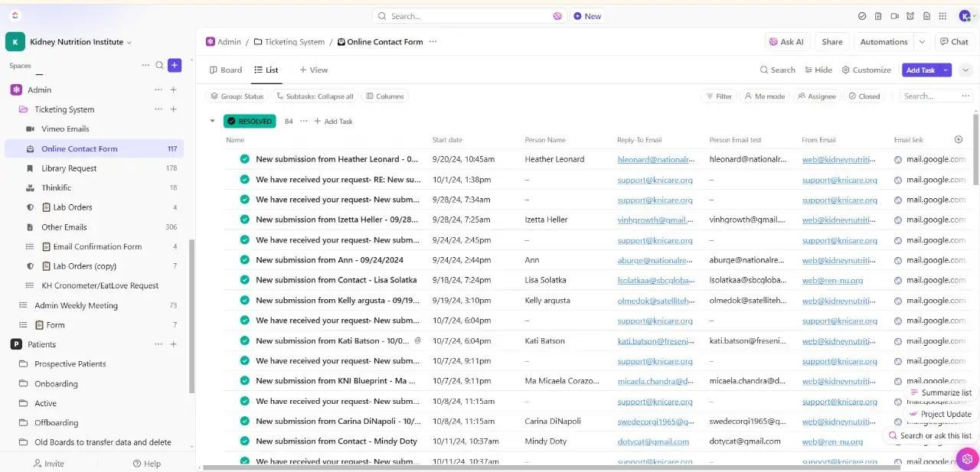Open the Notepad icon in top bar
This screenshot has height=472, width=980.
point(877,16)
